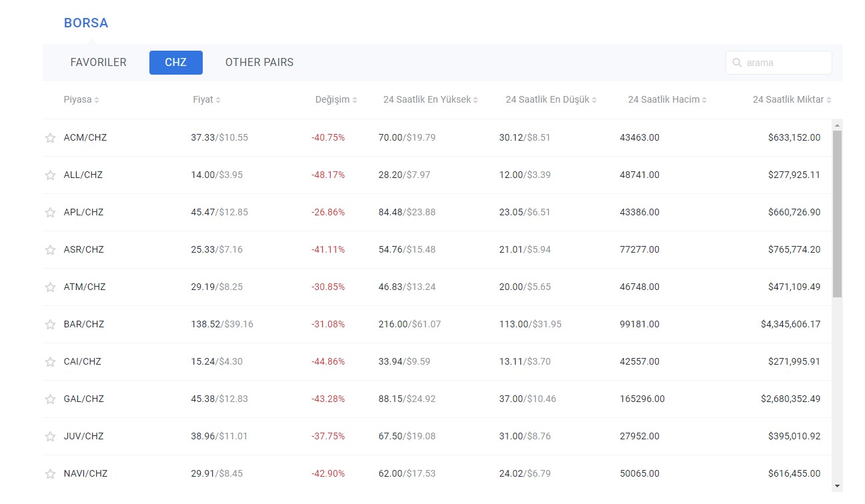Toggle the favorite star for APL/CHZ
The height and width of the screenshot is (504, 865).
[50, 212]
